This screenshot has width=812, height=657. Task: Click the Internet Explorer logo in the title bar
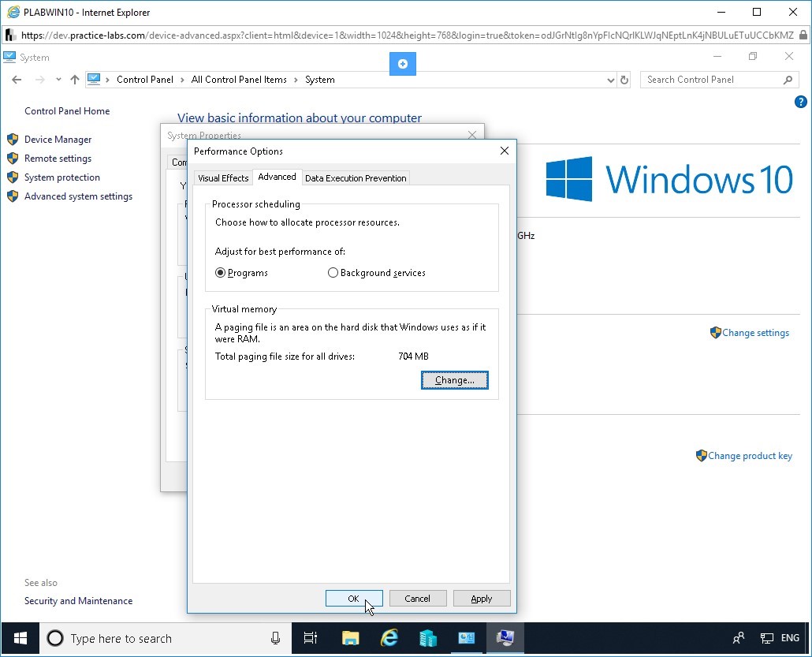(x=13, y=12)
